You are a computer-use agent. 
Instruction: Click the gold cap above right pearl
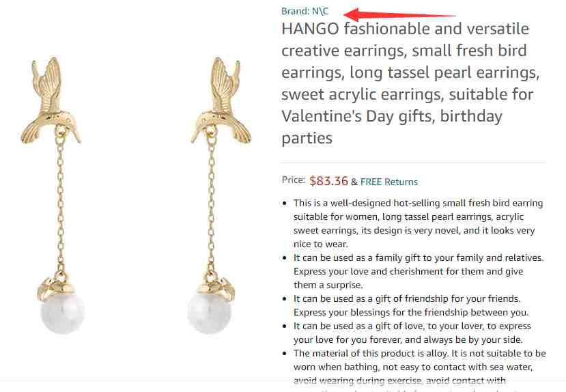tap(216, 287)
